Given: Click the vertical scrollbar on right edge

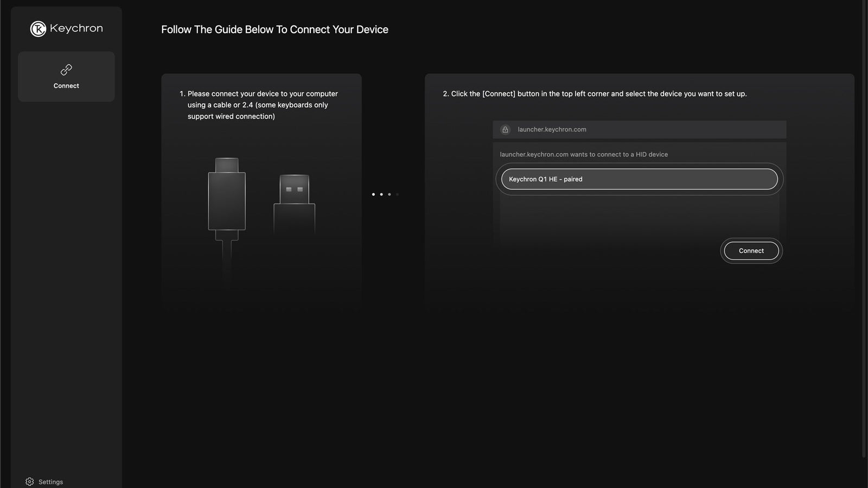Looking at the screenshot, I should (864, 228).
